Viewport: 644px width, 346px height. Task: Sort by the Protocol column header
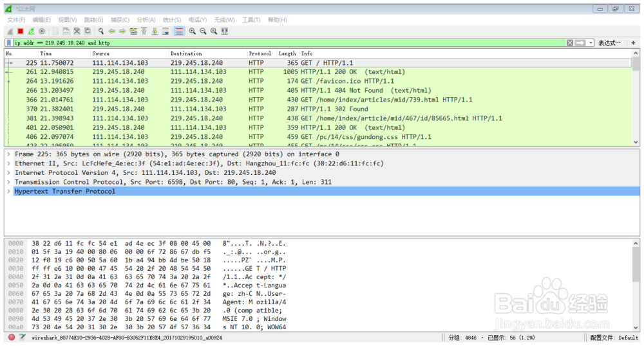tap(262, 54)
